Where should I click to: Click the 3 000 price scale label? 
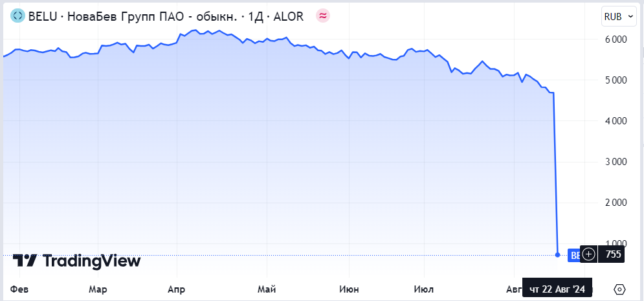617,162
